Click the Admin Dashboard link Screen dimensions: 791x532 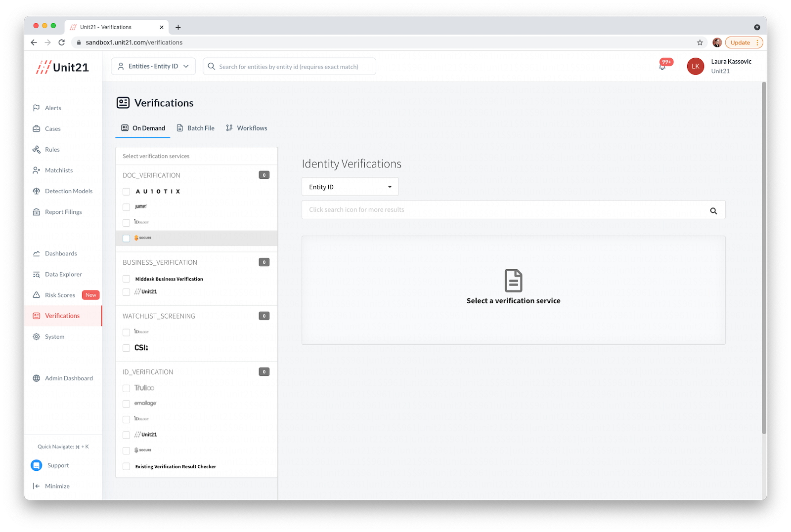point(69,378)
